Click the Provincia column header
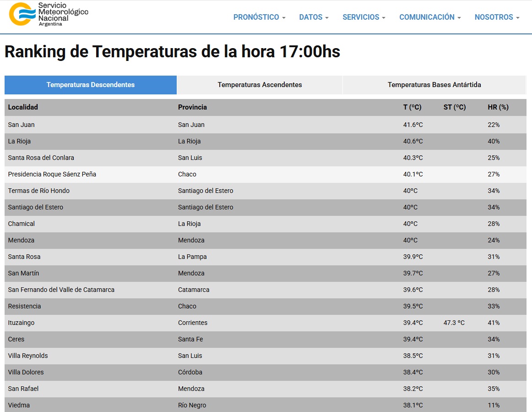This screenshot has width=532, height=412. 192,107
